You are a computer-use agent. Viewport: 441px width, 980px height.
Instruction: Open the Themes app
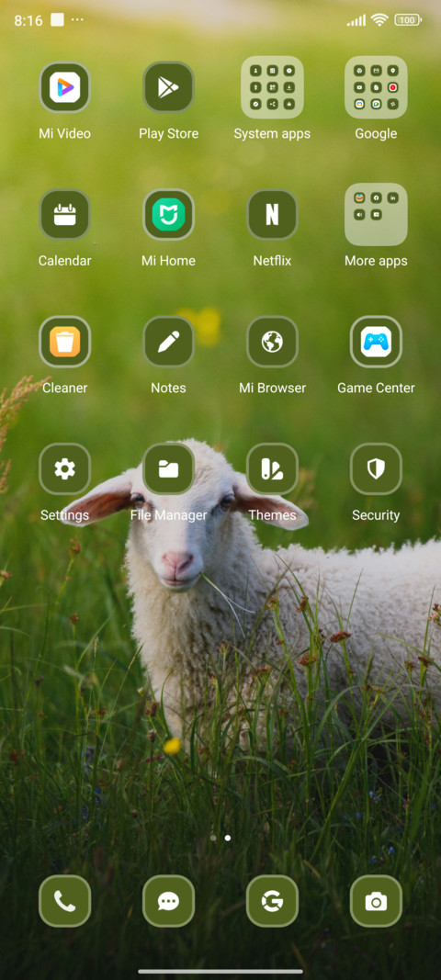272,468
